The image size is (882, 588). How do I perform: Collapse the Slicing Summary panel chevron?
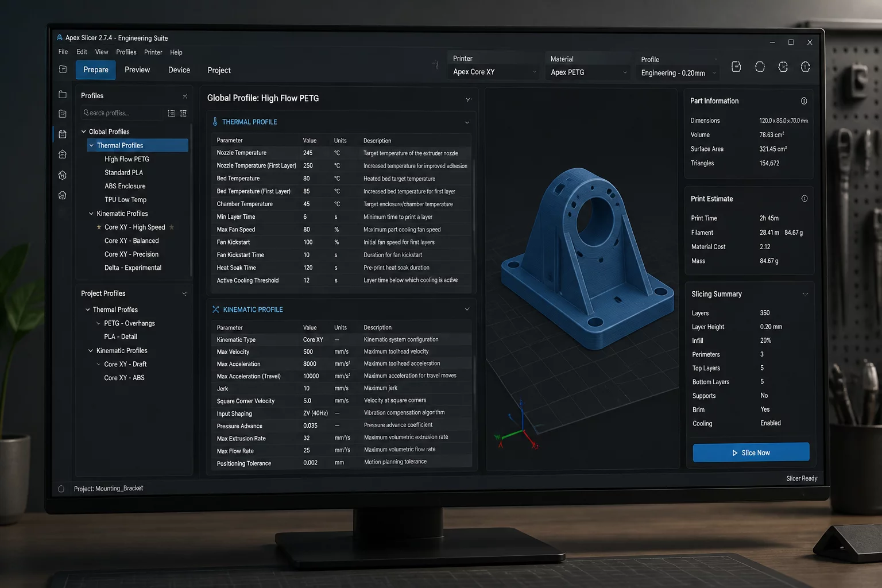pyautogui.click(x=805, y=295)
